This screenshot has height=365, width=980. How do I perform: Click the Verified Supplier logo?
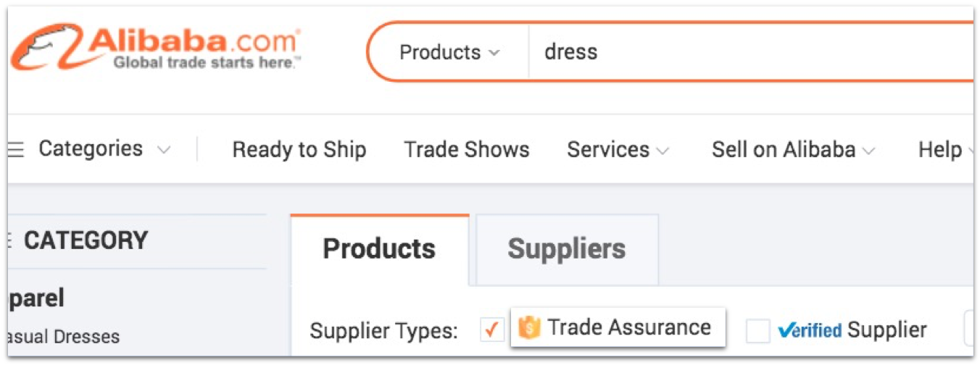(810, 331)
